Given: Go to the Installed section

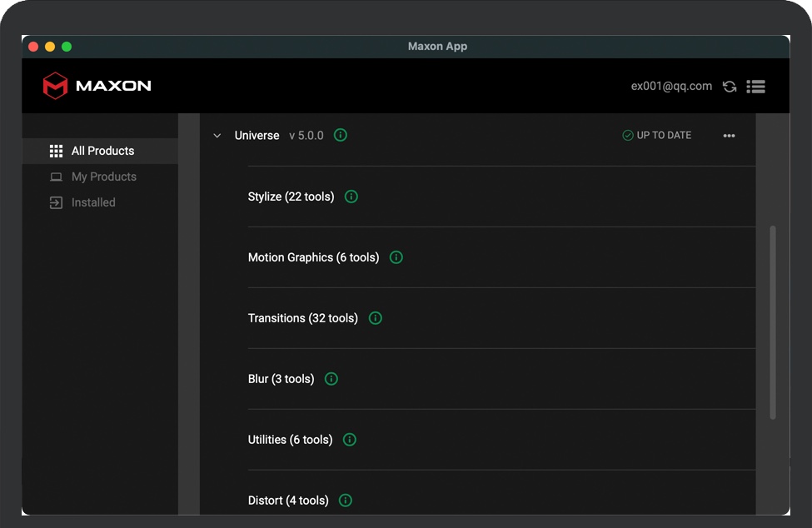Looking at the screenshot, I should (93, 202).
